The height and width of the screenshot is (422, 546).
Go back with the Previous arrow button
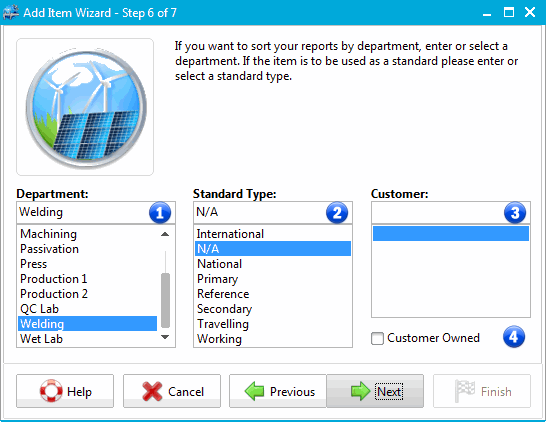278,391
